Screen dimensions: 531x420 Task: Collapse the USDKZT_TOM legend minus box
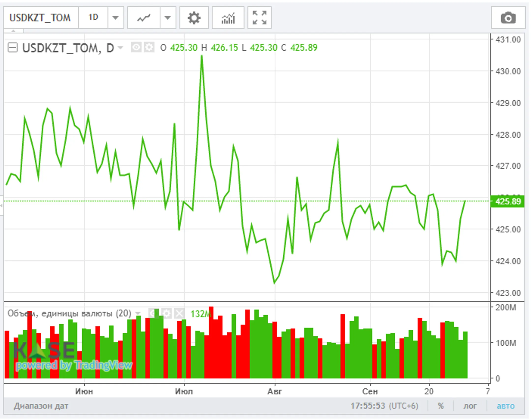13,47
